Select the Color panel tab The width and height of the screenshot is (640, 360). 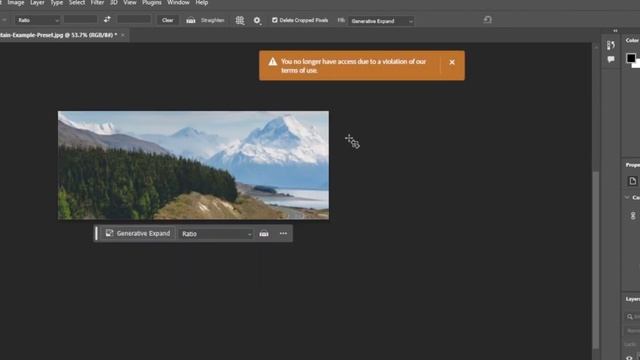(x=632, y=40)
